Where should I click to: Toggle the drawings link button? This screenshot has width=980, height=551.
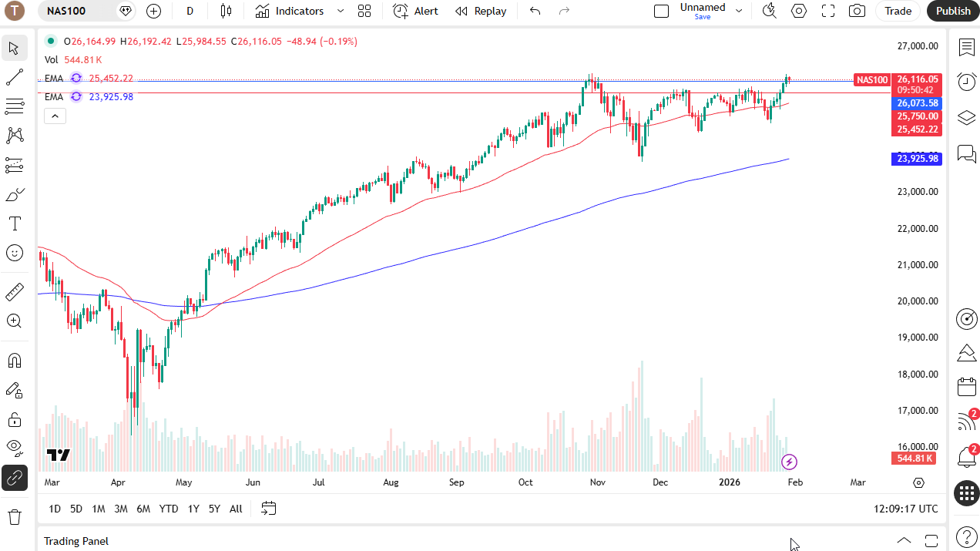pyautogui.click(x=14, y=478)
